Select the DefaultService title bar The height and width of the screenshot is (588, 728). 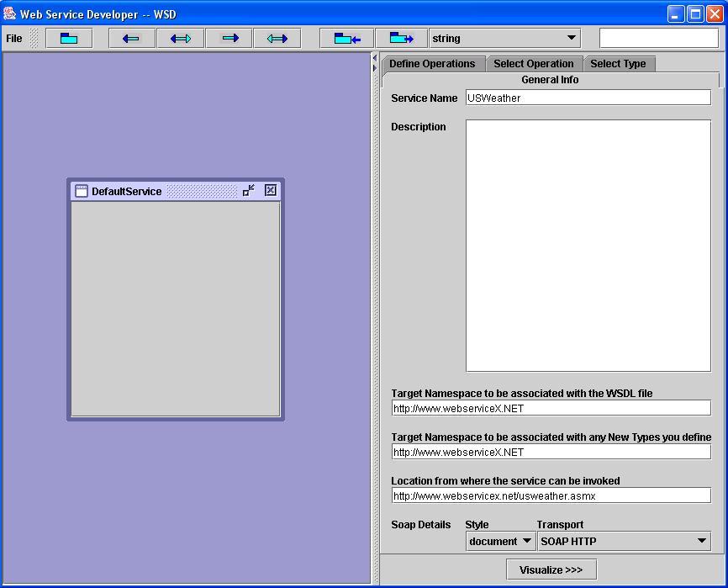tap(176, 191)
